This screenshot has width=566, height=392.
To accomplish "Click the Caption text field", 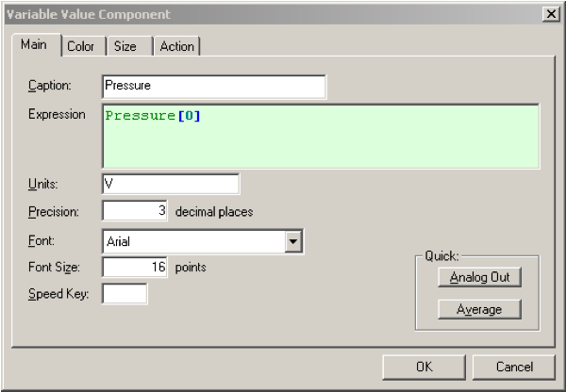I will point(213,87).
